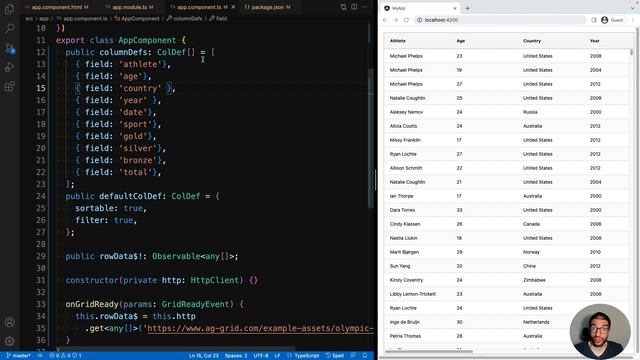640x360 pixels.
Task: Click the compare changes editor icon
Action: coord(343,7)
